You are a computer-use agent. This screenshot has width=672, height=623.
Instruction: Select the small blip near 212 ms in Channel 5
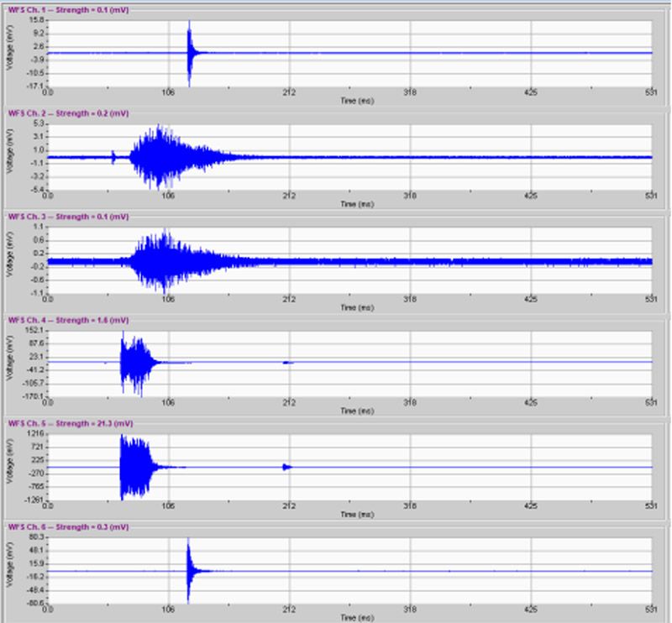pos(287,467)
